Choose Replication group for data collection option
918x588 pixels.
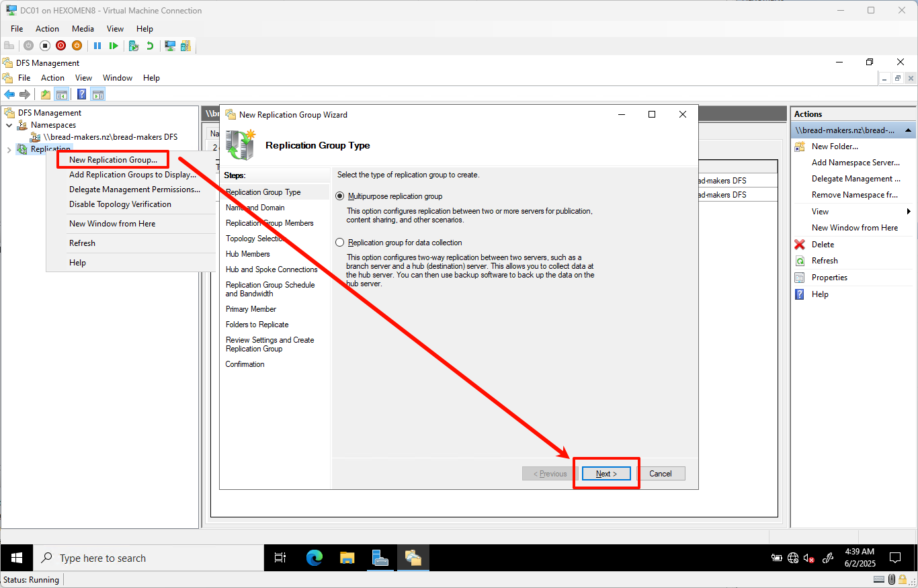339,242
